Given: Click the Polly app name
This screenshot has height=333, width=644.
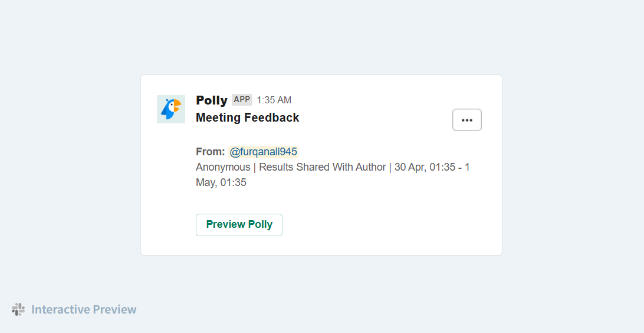Looking at the screenshot, I should pos(212,100).
